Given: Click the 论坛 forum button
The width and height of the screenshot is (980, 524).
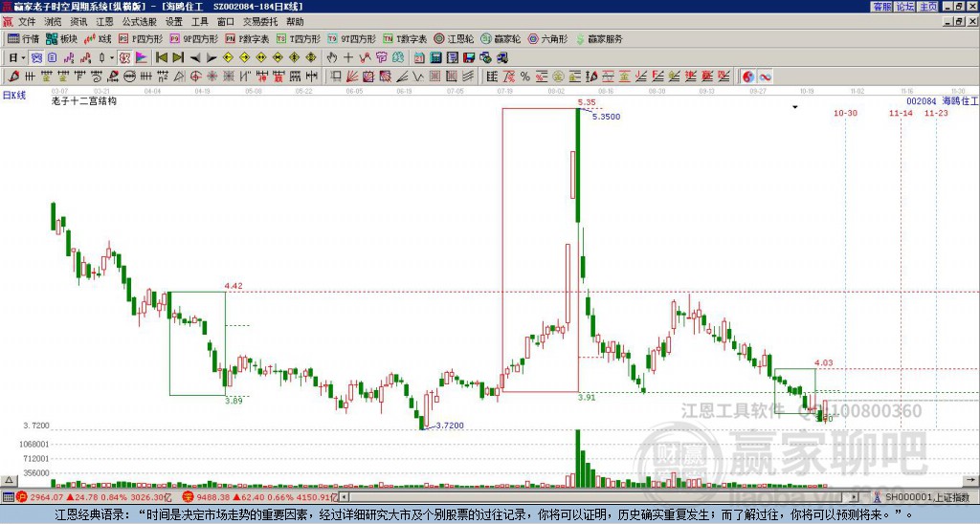Looking at the screenshot, I should pyautogui.click(x=904, y=7).
